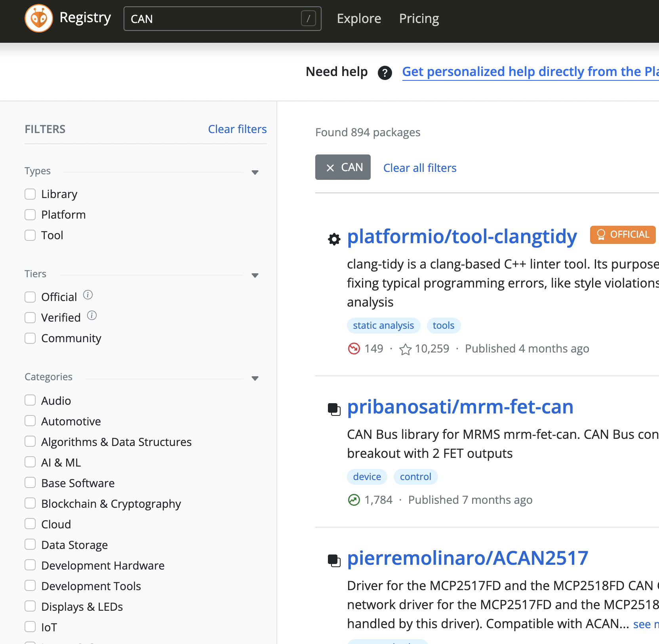The width and height of the screenshot is (659, 644).
Task: Focus the search field containing CAN
Action: [x=222, y=19]
